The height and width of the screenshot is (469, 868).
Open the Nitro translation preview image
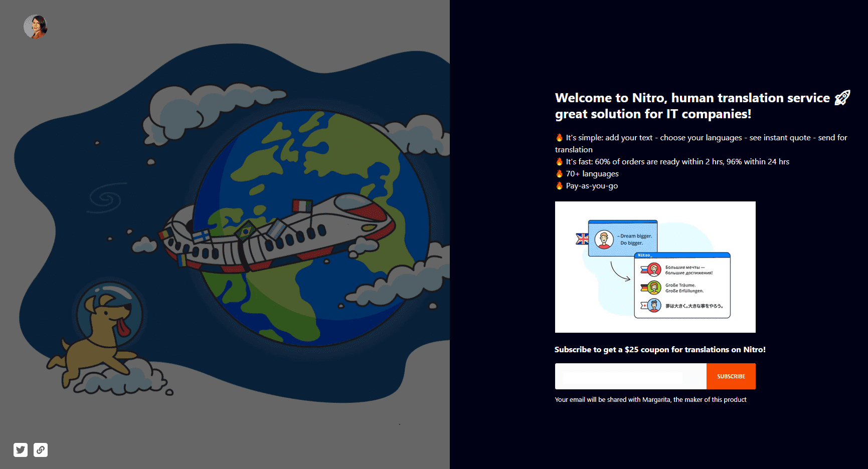click(x=655, y=267)
